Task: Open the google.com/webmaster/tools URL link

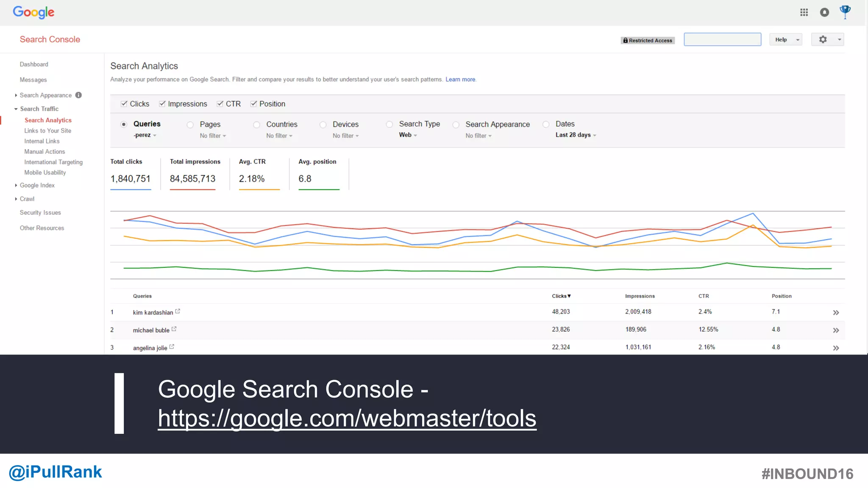Action: point(347,419)
